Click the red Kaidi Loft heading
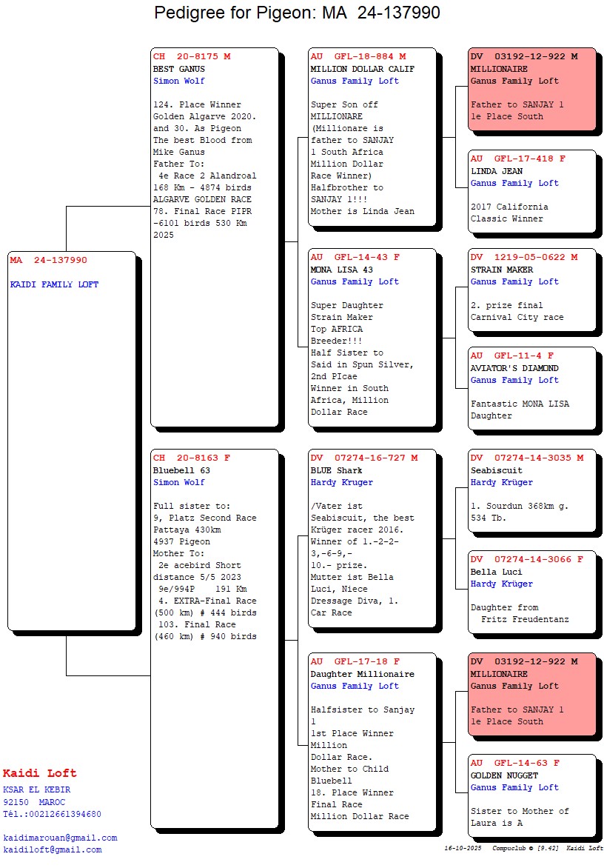The height and width of the screenshot is (868, 604). coord(39,773)
